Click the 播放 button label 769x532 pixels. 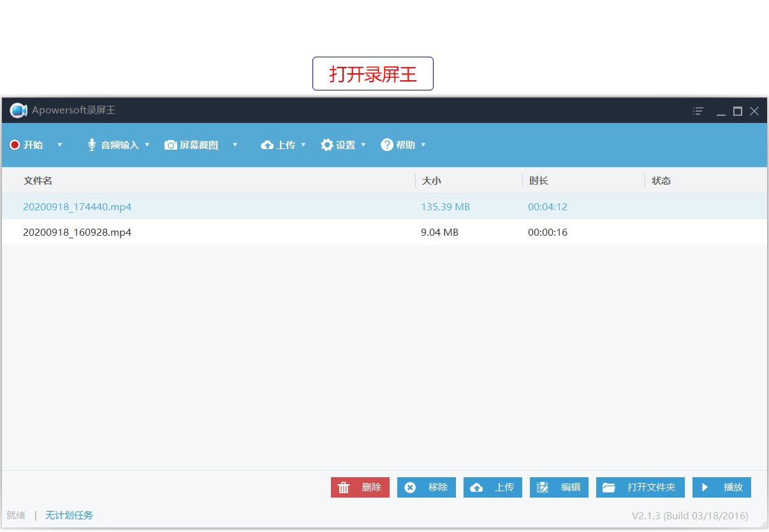[x=733, y=487]
